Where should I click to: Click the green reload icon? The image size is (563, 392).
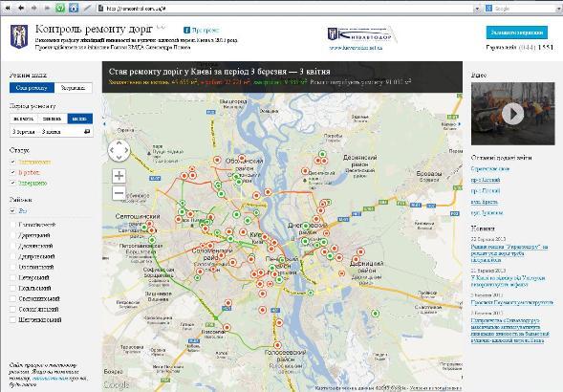point(60,8)
